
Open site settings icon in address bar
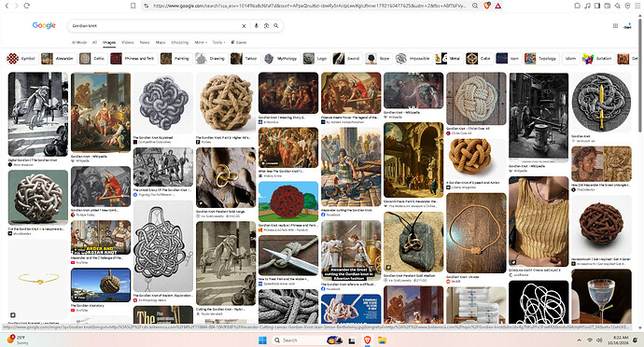[x=147, y=6]
